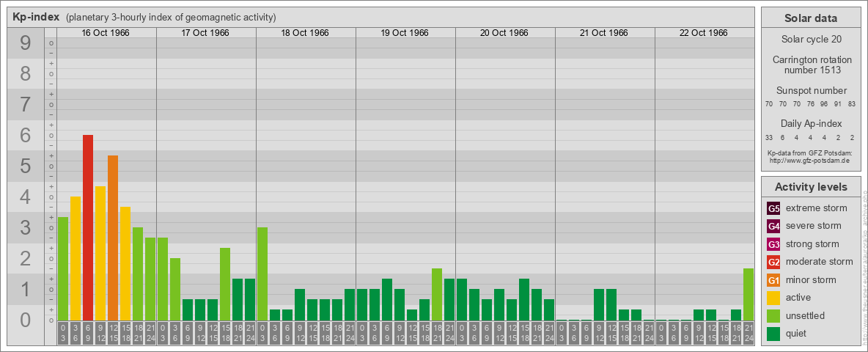Click the G1 minor storm badge
This screenshot has height=352, width=868.
point(773,280)
